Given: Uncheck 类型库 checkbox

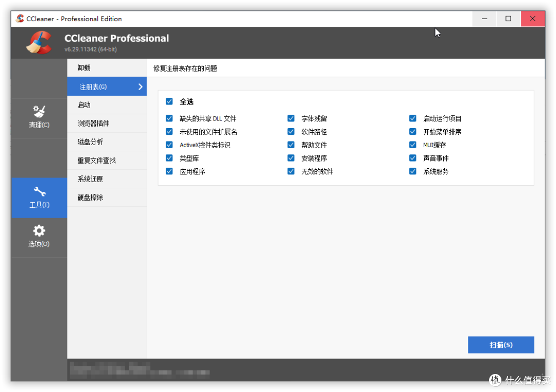Looking at the screenshot, I should click(169, 158).
